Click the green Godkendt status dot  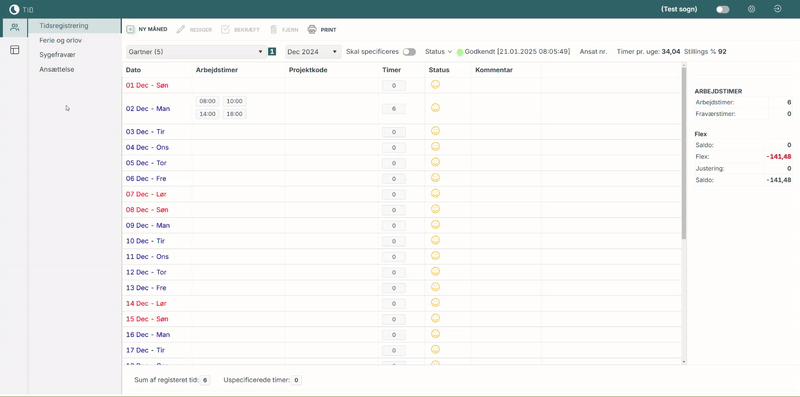pyautogui.click(x=460, y=52)
